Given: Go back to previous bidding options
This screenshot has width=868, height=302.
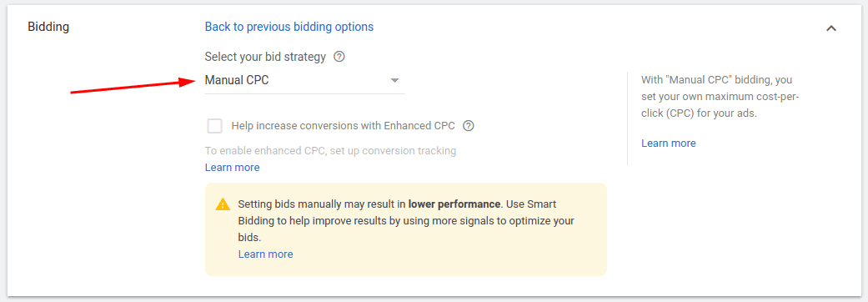Looking at the screenshot, I should tap(289, 27).
